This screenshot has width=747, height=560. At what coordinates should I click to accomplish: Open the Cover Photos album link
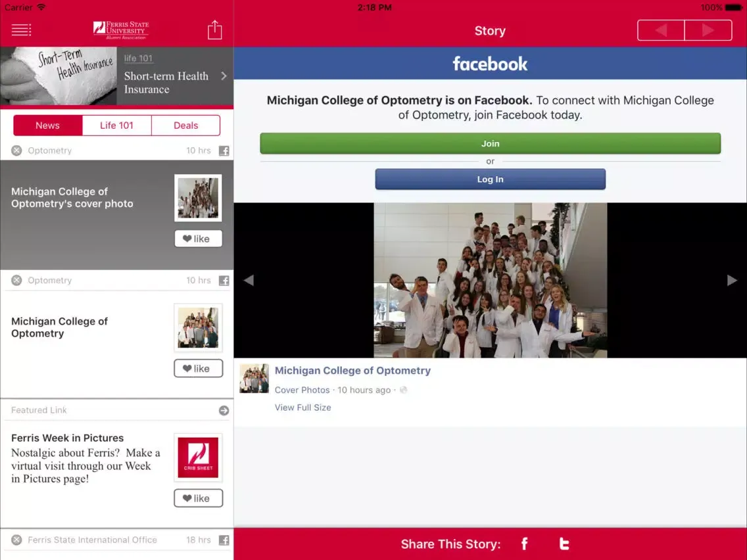302,390
